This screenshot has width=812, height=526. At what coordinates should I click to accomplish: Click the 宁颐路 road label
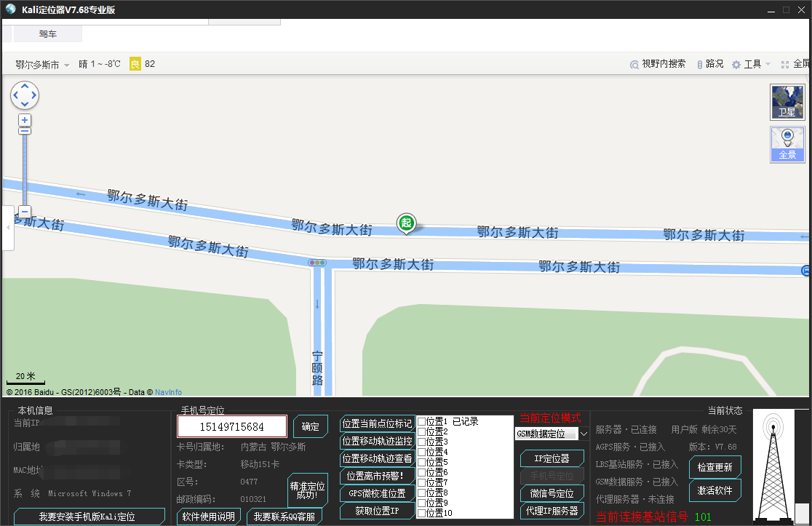coord(317,368)
